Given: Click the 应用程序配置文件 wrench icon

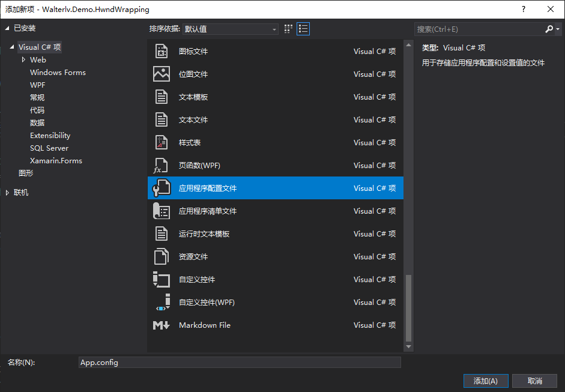Looking at the screenshot, I should [x=161, y=188].
